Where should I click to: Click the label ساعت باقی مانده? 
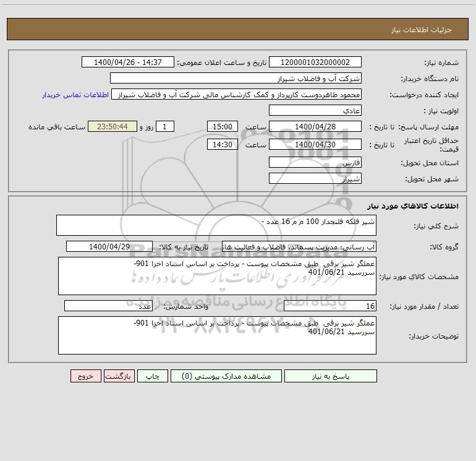tap(57, 127)
